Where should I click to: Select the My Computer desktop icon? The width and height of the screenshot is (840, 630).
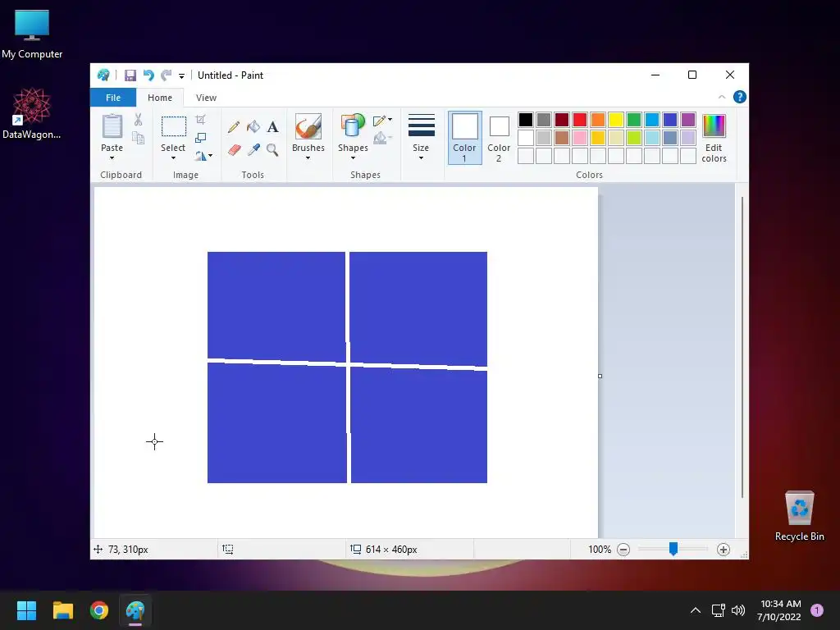[x=32, y=34]
